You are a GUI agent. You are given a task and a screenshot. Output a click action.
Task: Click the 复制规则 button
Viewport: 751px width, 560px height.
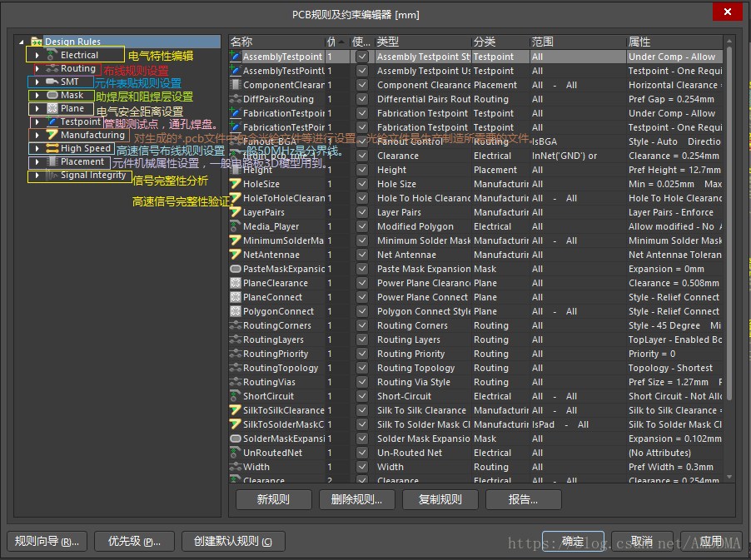click(440, 500)
